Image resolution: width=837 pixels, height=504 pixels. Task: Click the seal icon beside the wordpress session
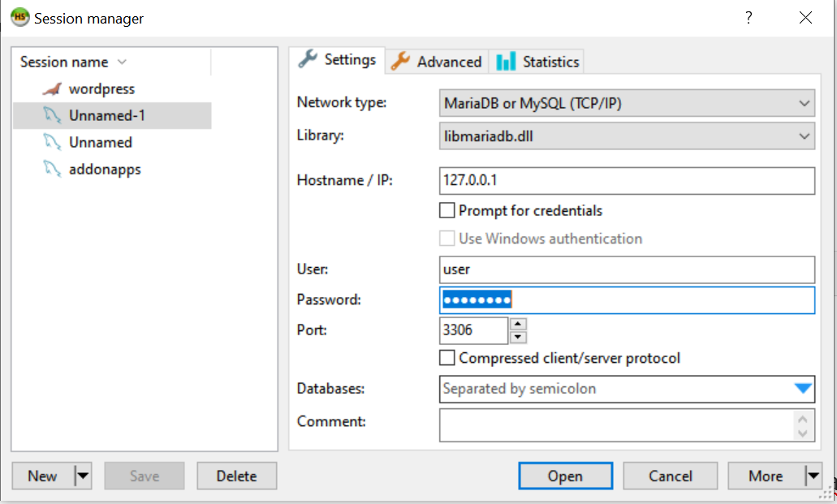point(52,89)
